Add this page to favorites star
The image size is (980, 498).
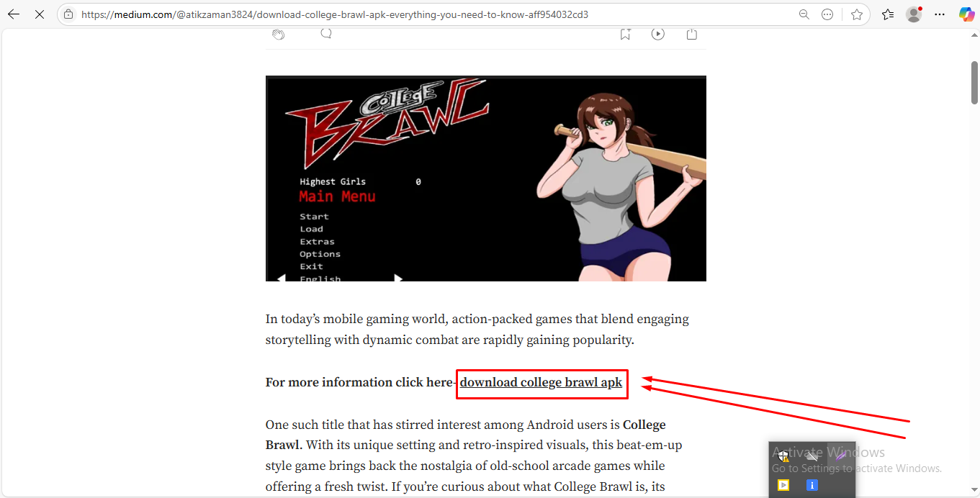coord(857,14)
